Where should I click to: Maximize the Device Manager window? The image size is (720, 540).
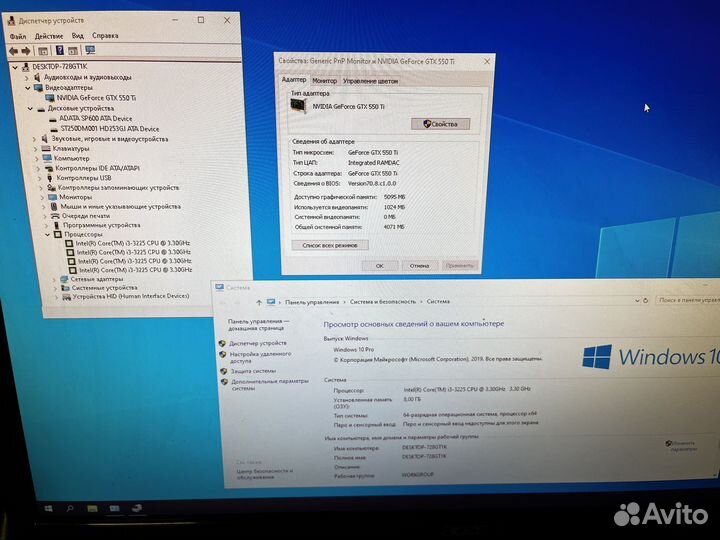tap(201, 20)
